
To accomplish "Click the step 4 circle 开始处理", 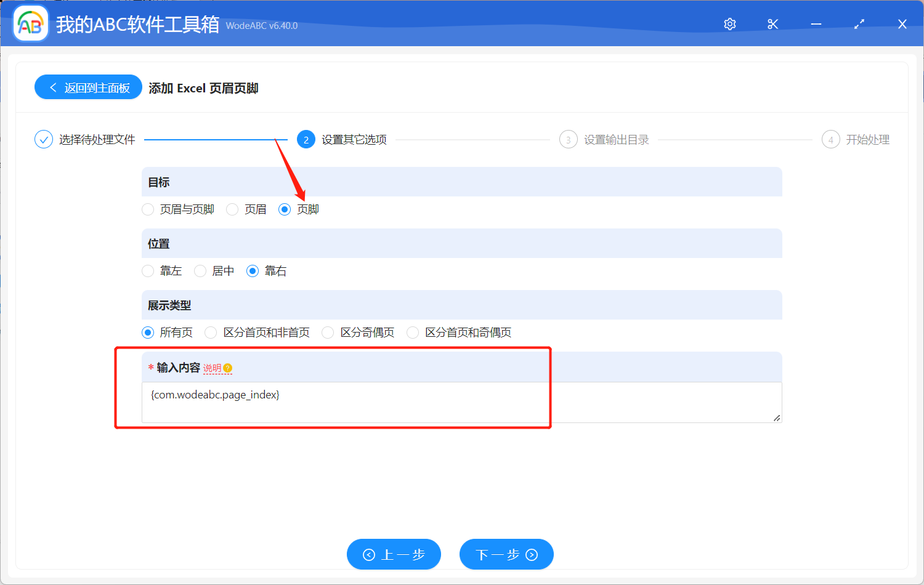I will (x=830, y=139).
